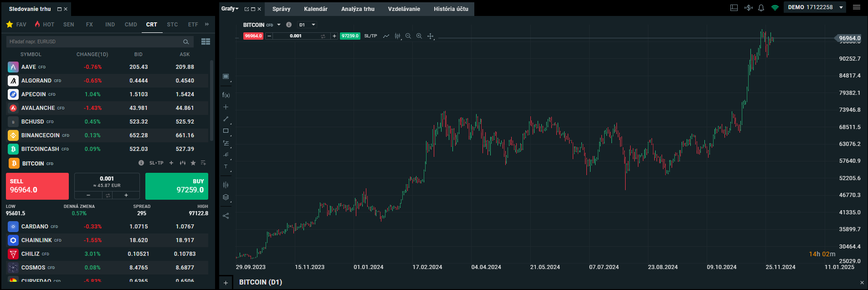Select the rectangle drawing tool
The width and height of the screenshot is (868, 290).
coord(226,131)
